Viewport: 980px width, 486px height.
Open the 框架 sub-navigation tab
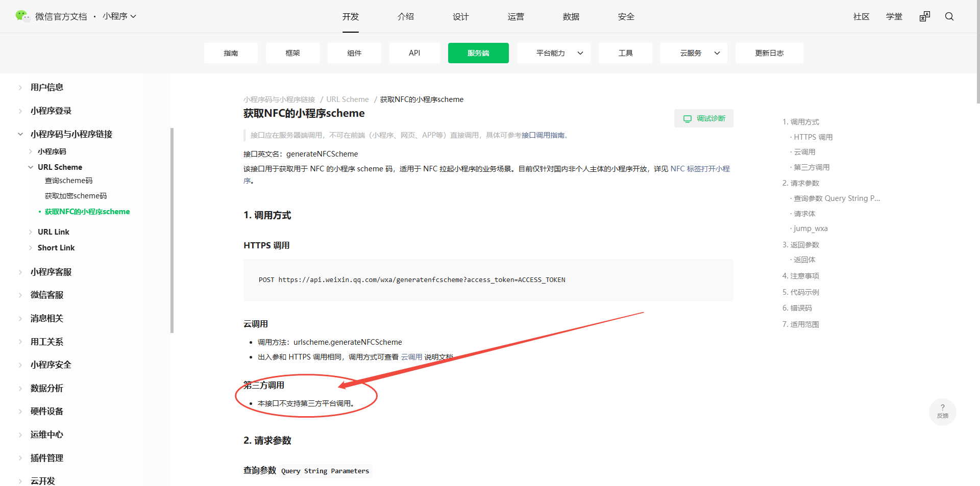coord(292,53)
